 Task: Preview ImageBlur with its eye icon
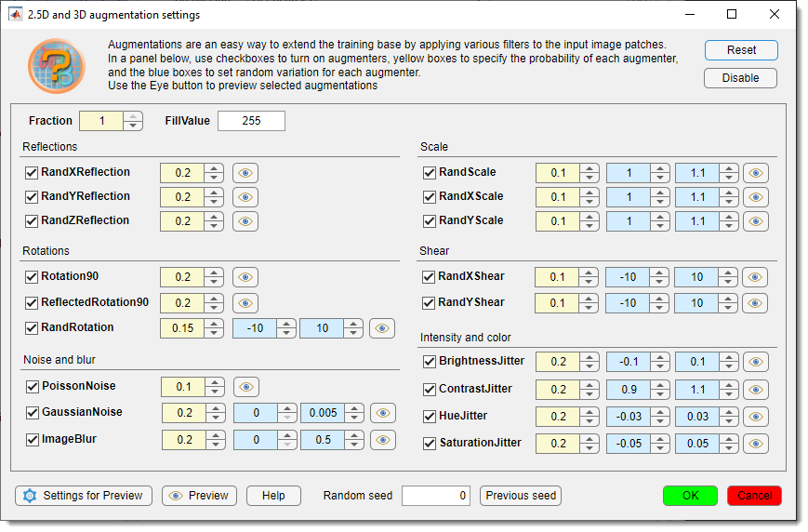(x=382, y=440)
